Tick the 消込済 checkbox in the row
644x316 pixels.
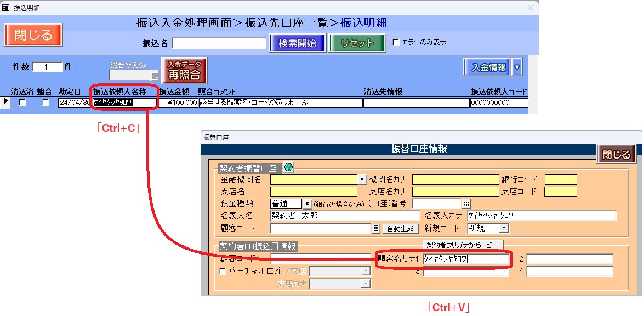(x=22, y=103)
